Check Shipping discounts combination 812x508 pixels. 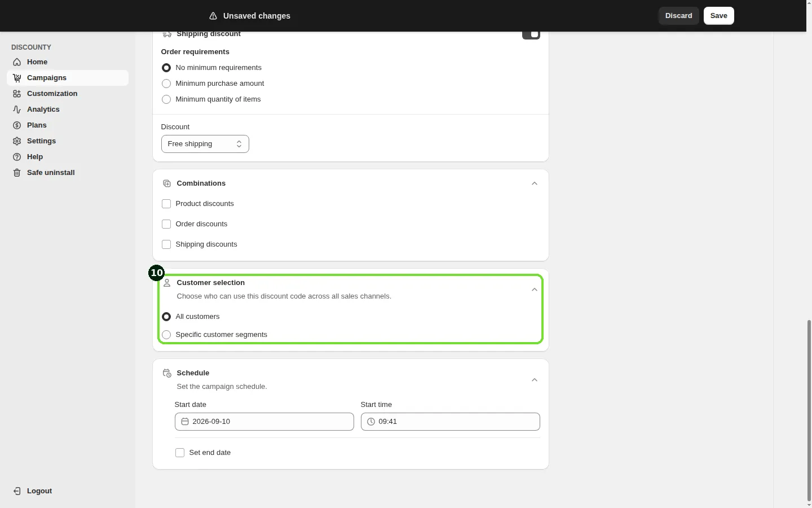click(x=166, y=244)
